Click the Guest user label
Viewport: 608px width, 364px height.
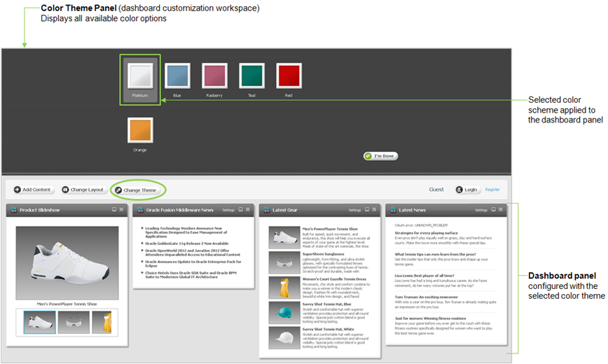pos(436,190)
